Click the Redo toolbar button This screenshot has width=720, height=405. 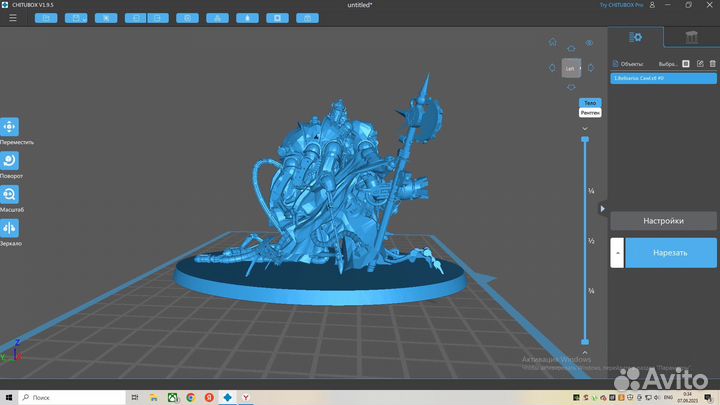click(x=158, y=18)
